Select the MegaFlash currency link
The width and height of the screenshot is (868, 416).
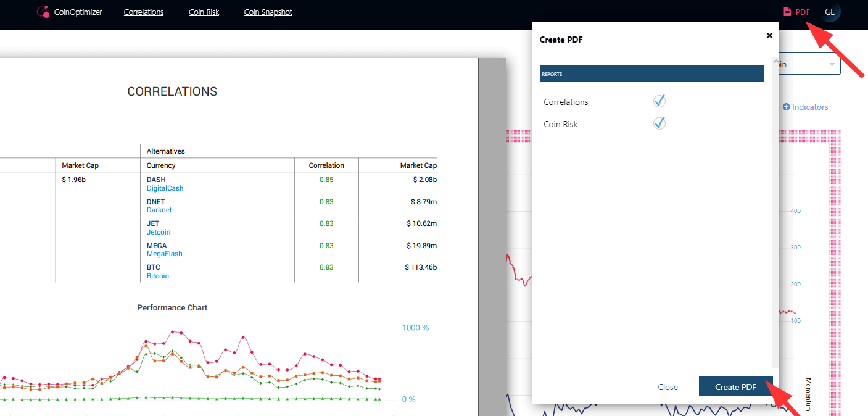[x=164, y=254]
